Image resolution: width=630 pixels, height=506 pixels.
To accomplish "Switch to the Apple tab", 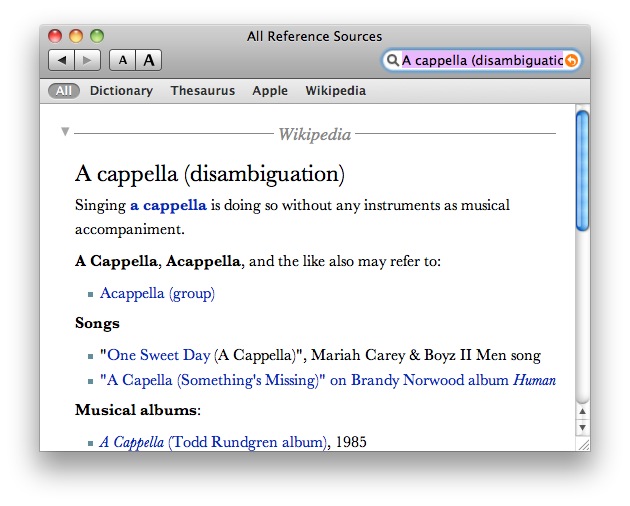I will pos(270,91).
